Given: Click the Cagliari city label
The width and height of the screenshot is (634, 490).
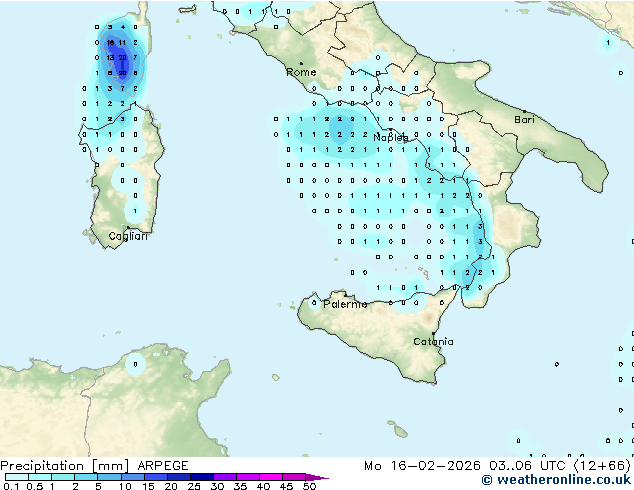Looking at the screenshot, I should pyautogui.click(x=128, y=236).
